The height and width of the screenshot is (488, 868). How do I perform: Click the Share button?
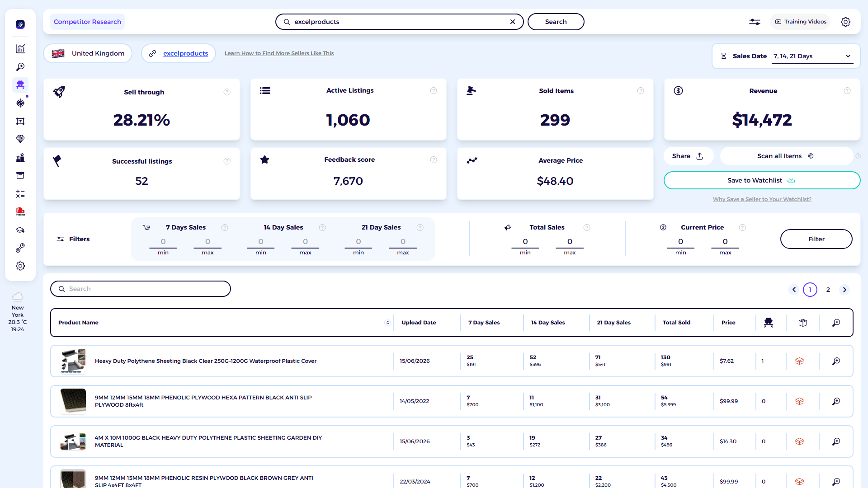(x=688, y=156)
